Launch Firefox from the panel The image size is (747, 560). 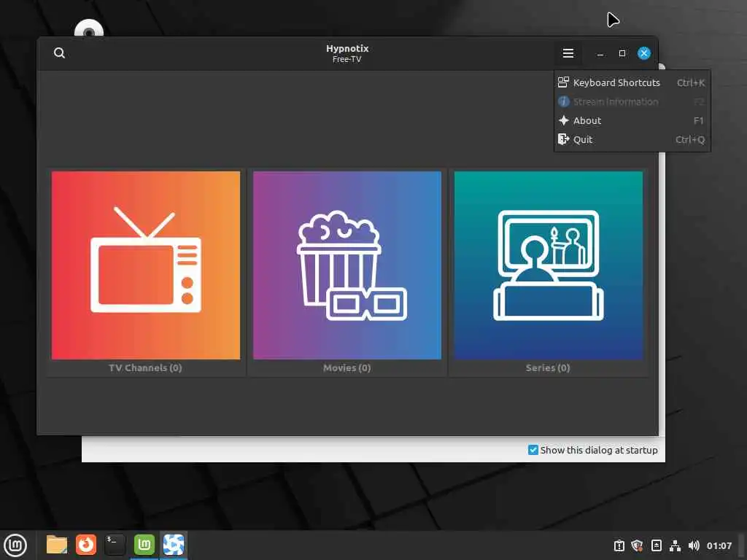point(86,545)
